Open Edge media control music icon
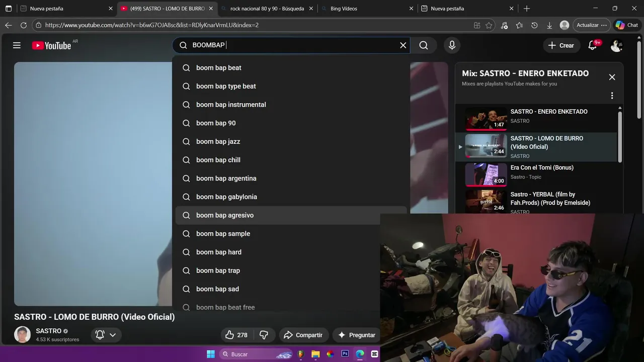The width and height of the screenshot is (644, 362). point(504,25)
